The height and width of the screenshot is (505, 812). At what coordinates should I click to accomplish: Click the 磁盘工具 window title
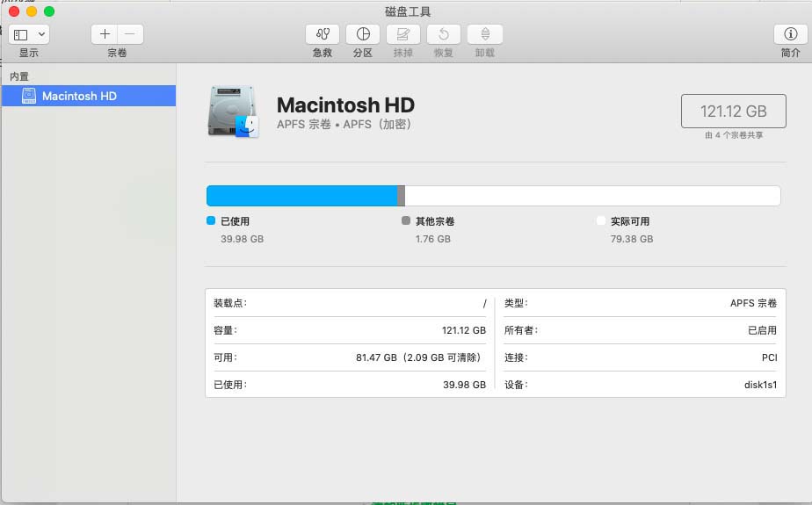click(x=408, y=11)
